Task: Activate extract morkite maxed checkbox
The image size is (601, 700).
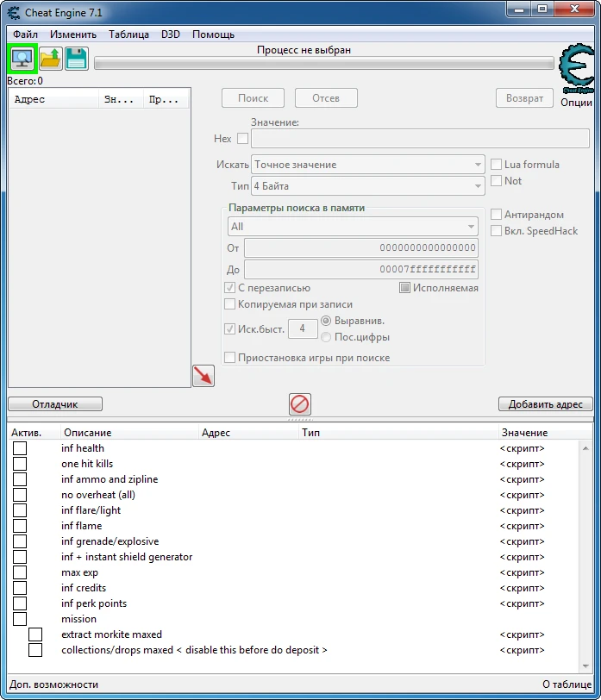Action: (35, 634)
